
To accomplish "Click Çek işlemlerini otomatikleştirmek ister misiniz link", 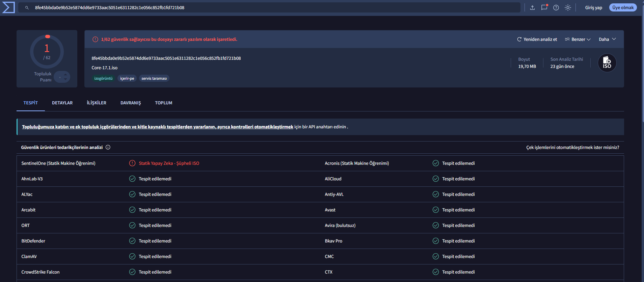I will 573,148.
